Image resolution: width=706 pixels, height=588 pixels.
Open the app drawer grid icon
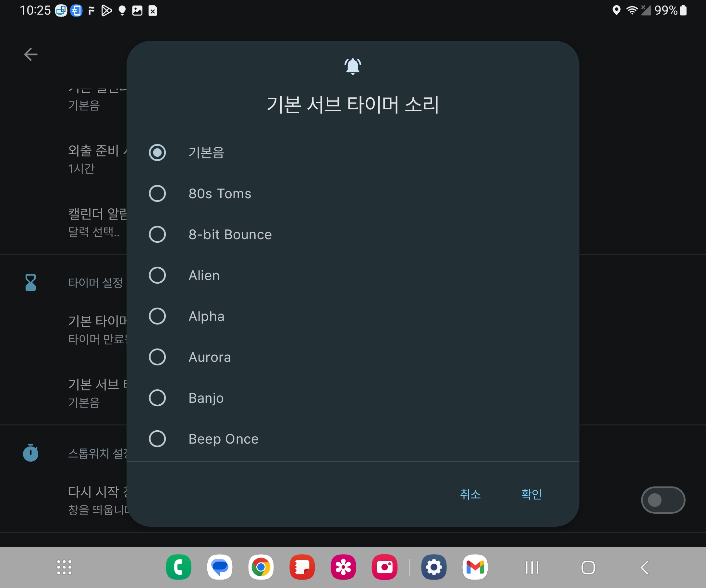(64, 567)
